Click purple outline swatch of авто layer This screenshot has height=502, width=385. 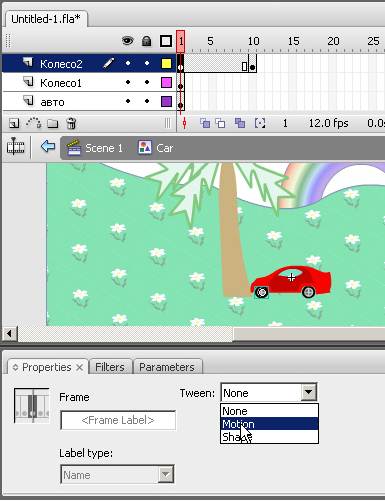tap(166, 101)
